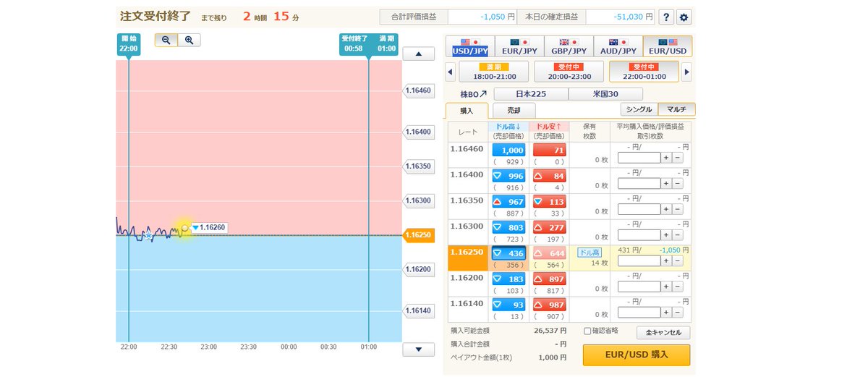Choose the 20:00-23:00 session
Image resolution: width=868 pixels, height=377 pixels.
point(569,72)
